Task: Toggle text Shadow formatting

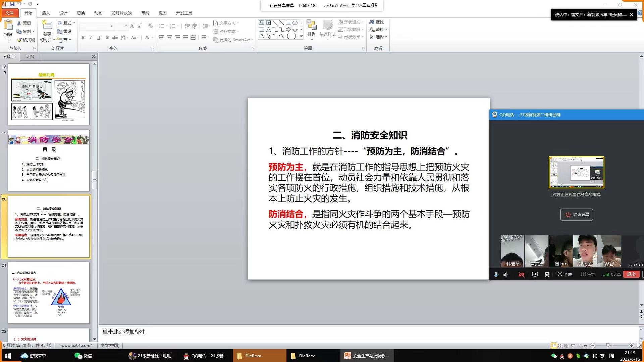Action: [107, 38]
